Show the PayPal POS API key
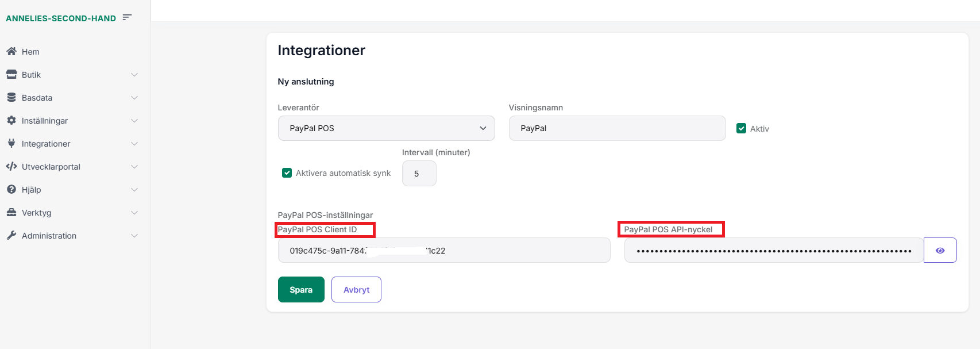The image size is (980, 349). point(940,250)
